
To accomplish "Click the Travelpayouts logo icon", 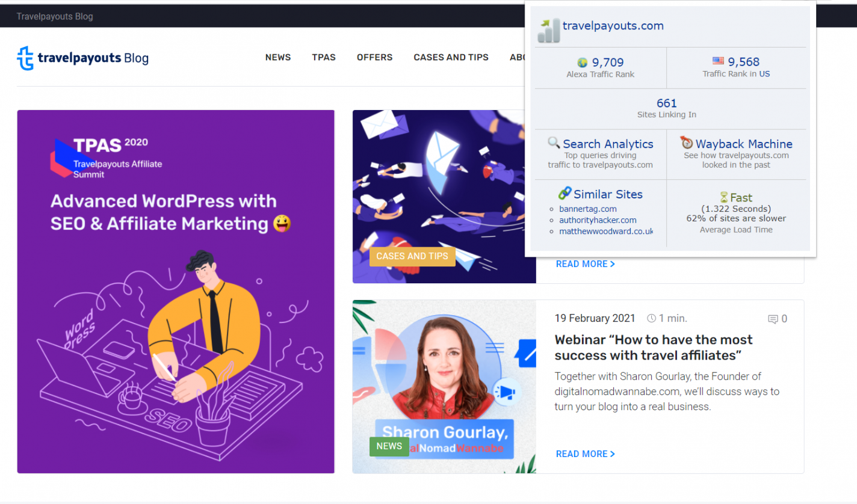I will tap(25, 58).
